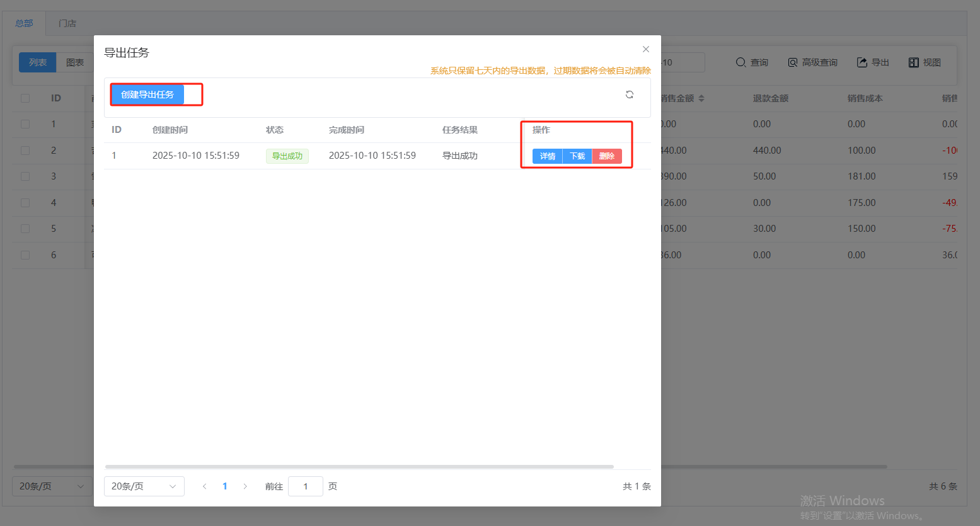Close the 导出任务 dialog with X
The image size is (980, 526).
point(645,49)
